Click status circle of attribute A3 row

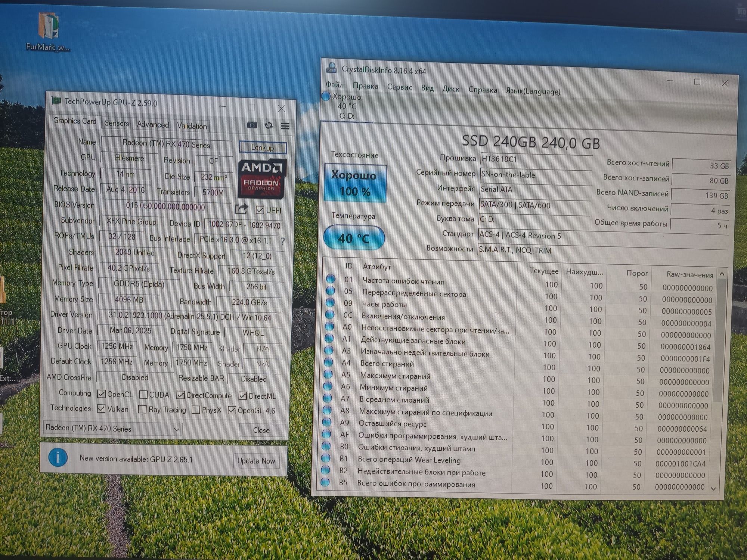pyautogui.click(x=329, y=350)
